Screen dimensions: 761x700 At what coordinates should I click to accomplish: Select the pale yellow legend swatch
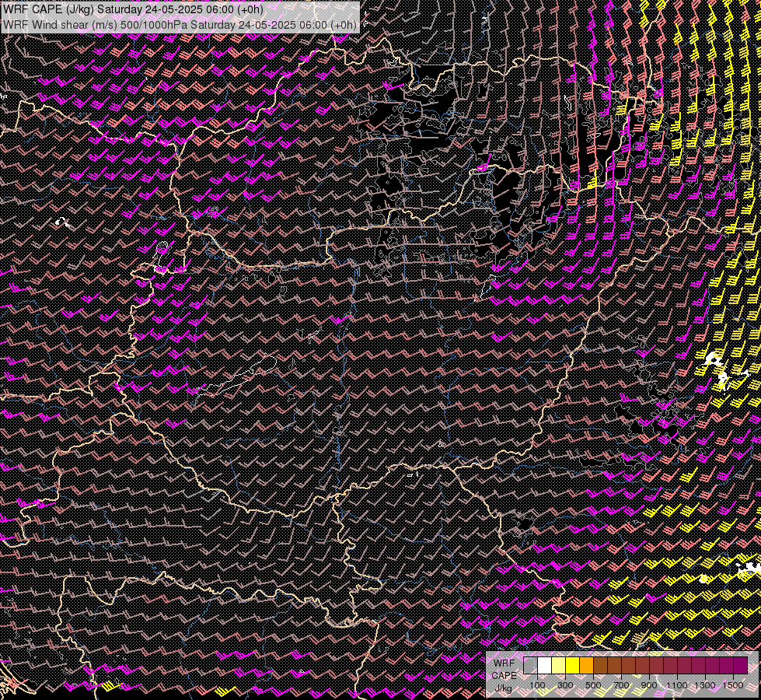coord(559,666)
